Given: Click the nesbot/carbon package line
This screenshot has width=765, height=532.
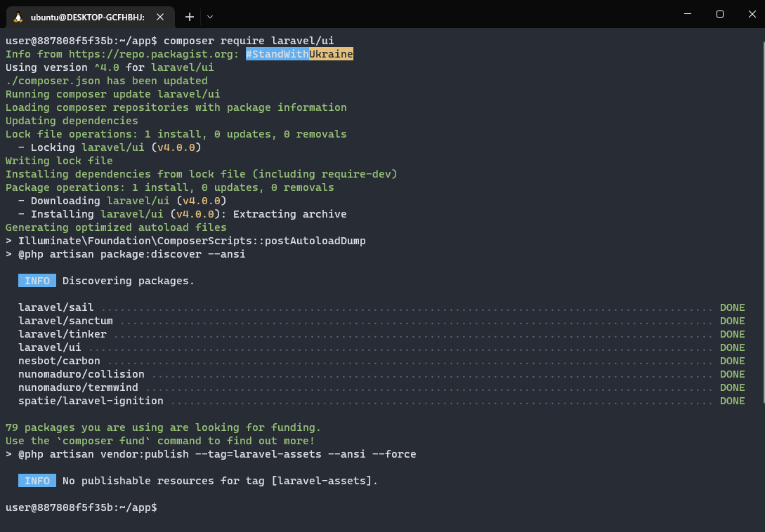Looking at the screenshot, I should [381, 361].
